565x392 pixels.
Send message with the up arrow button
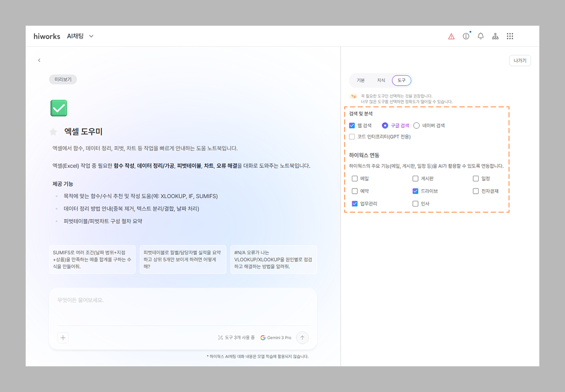tap(303, 338)
